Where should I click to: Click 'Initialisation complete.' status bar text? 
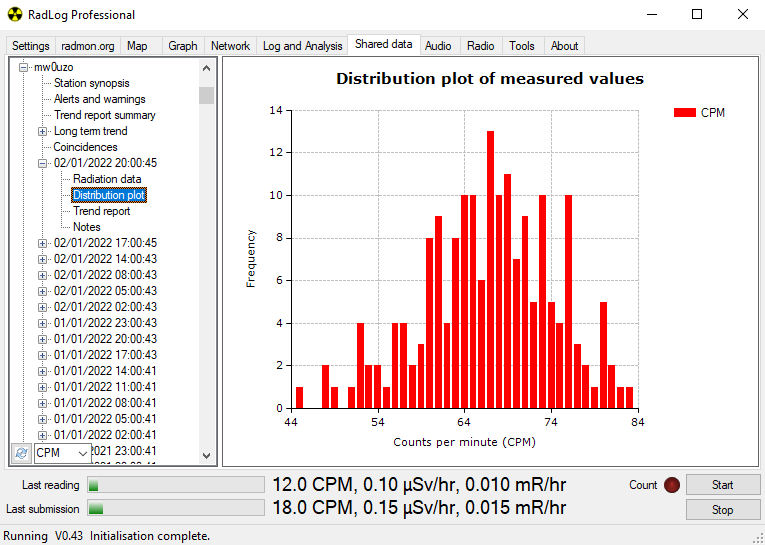coord(150,536)
